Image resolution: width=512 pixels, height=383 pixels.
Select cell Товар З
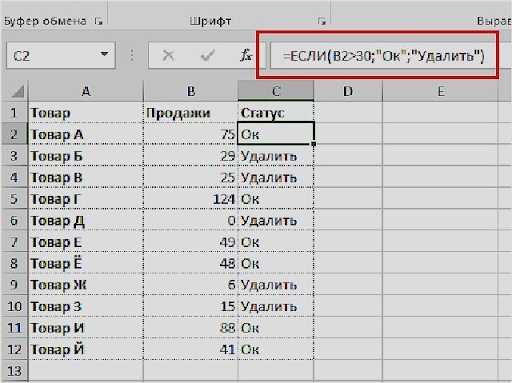coord(86,306)
